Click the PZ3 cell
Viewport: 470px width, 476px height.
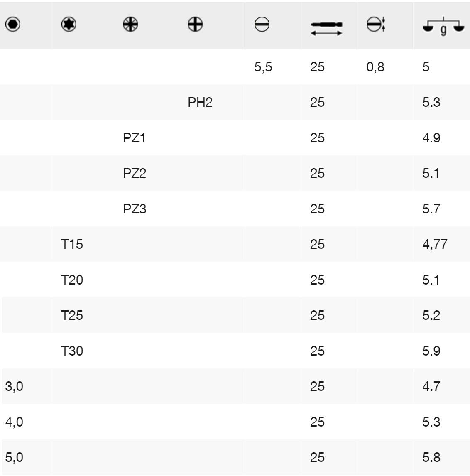135,209
